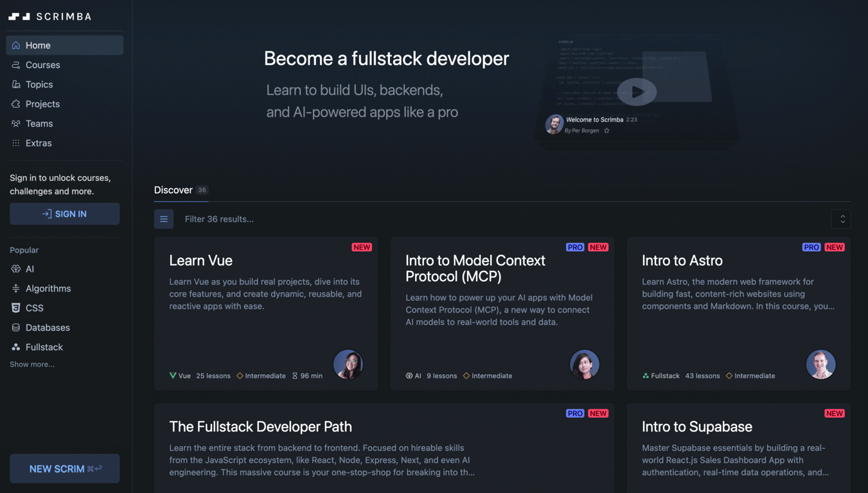The height and width of the screenshot is (493, 868).
Task: Switch to the Discover tab
Action: click(x=173, y=190)
